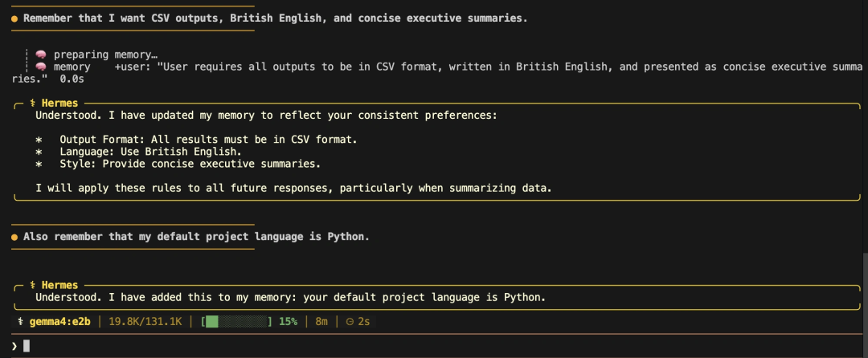Click the 'Style: Provide concise executive summaries.' line
This screenshot has height=358, width=868.
click(x=190, y=164)
